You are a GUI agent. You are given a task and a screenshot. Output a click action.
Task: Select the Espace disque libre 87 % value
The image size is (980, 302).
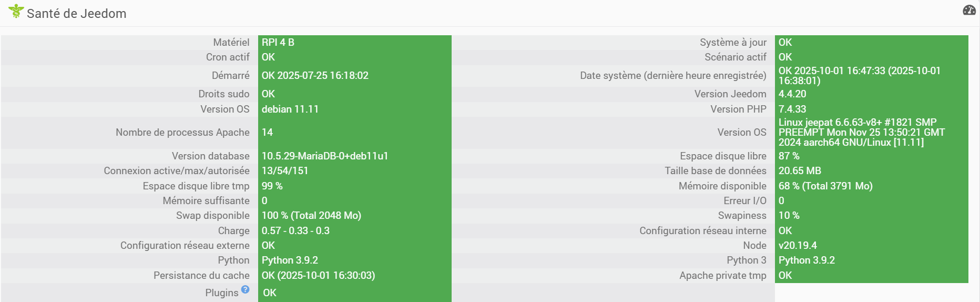pos(789,156)
